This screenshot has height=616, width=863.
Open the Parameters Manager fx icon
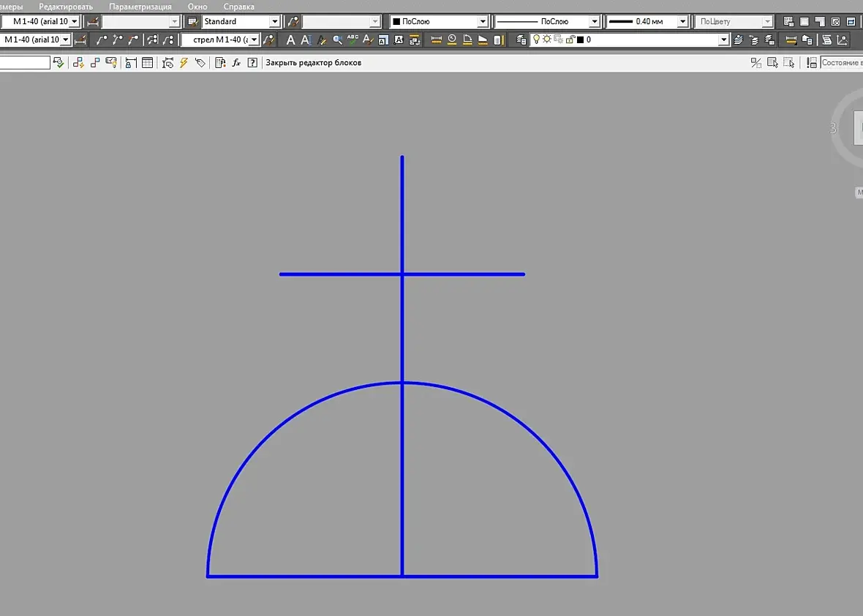pos(236,63)
